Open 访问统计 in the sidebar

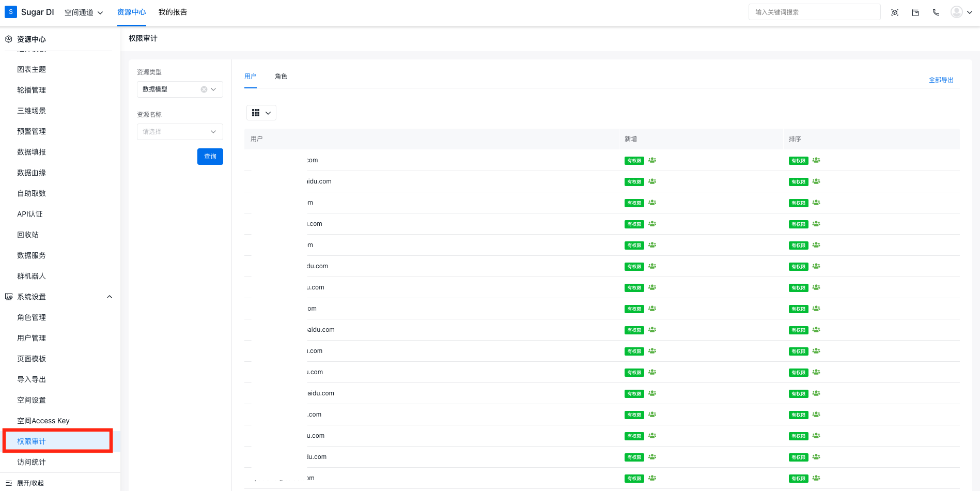click(32, 462)
